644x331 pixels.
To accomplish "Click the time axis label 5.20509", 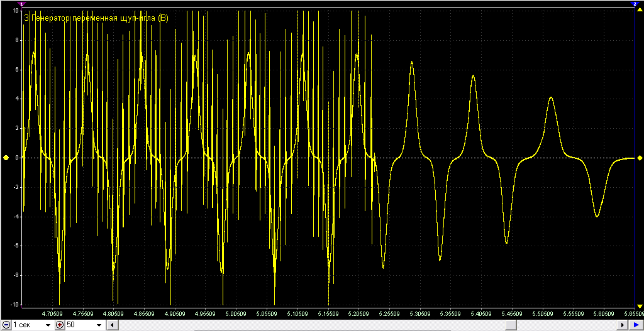I will click(359, 313).
